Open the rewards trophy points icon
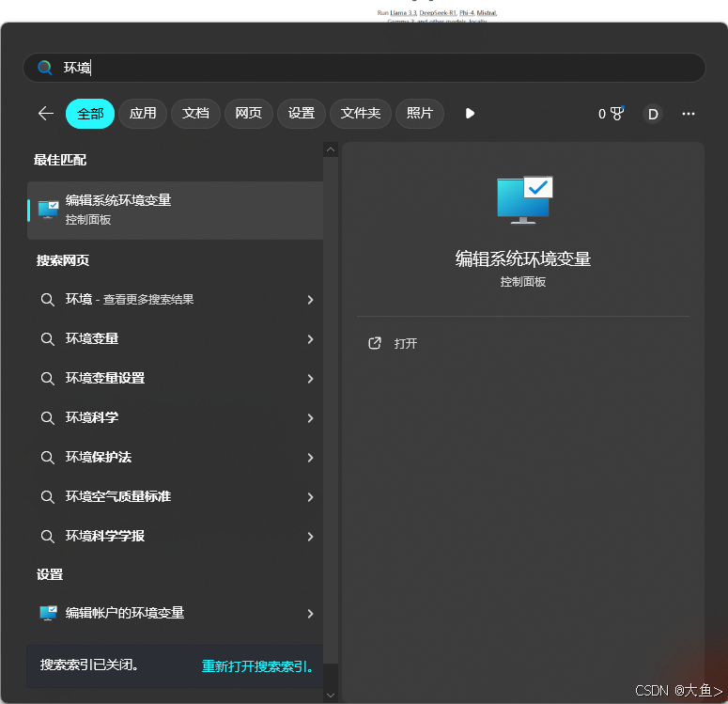 pyautogui.click(x=616, y=114)
